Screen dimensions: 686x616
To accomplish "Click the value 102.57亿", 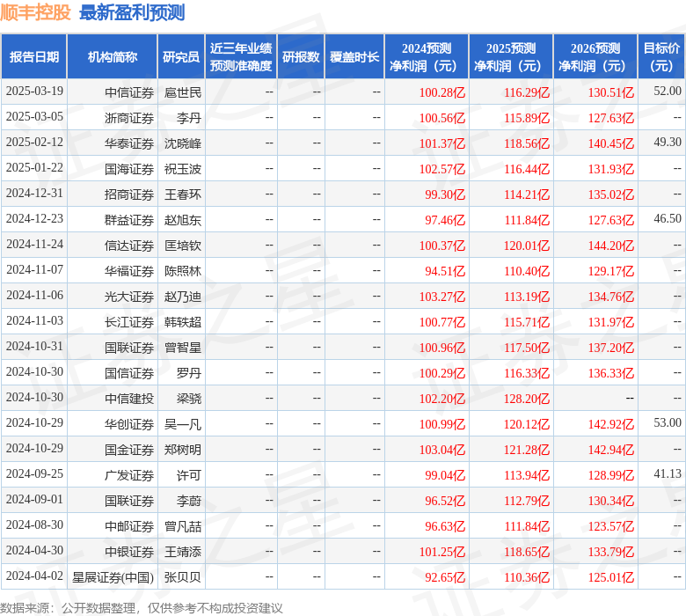I will point(442,169).
